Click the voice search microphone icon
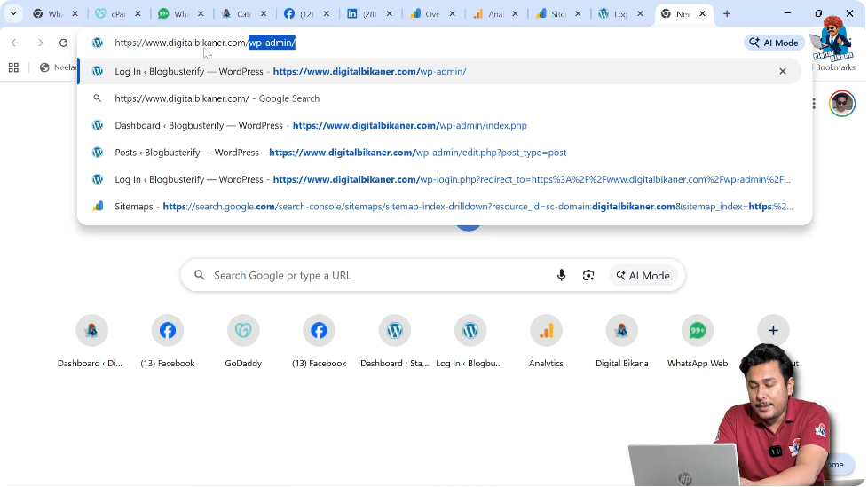Image resolution: width=868 pixels, height=487 pixels. coord(561,276)
